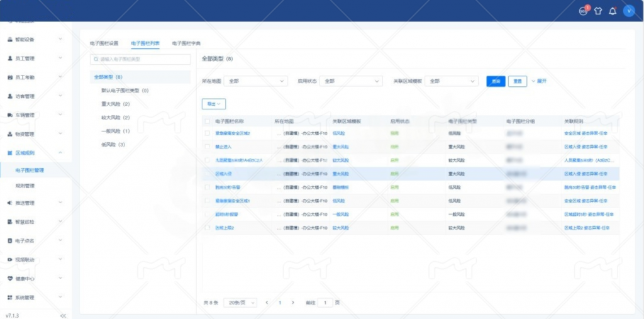Viewport: 644px width, 319px height.
Task: Collapse the sidebar with the double-arrow icon
Action: (x=63, y=315)
